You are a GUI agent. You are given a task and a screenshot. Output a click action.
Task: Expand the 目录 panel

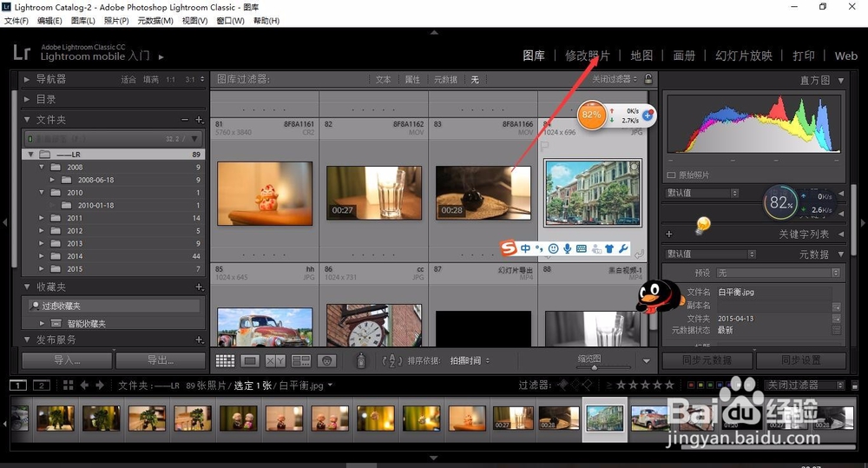[x=27, y=99]
